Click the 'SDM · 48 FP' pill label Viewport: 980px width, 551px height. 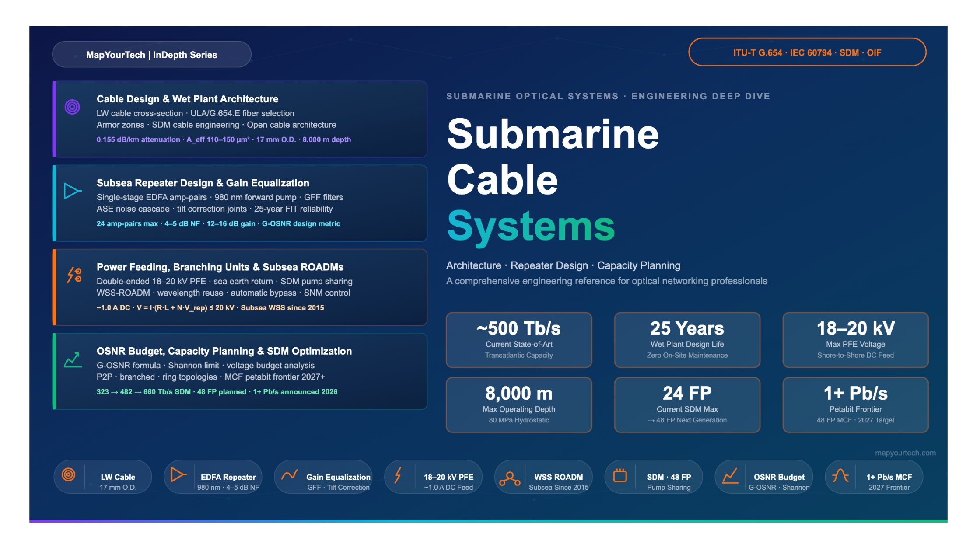669,477
